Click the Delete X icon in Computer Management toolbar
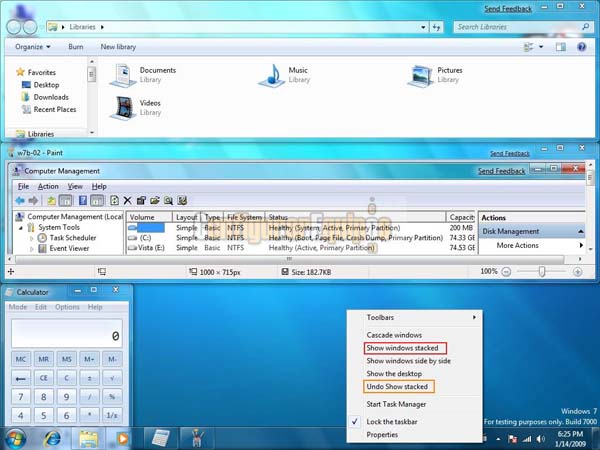This screenshot has width=600, height=450. pos(127,200)
